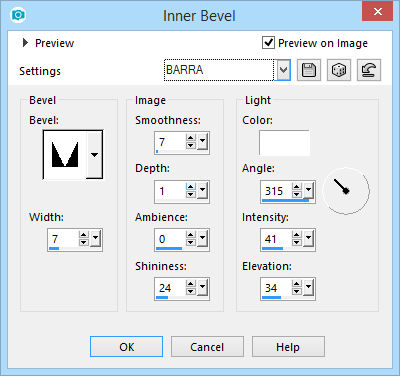Increase Shininess with up arrow
The image size is (400, 376).
pyautogui.click(x=191, y=284)
